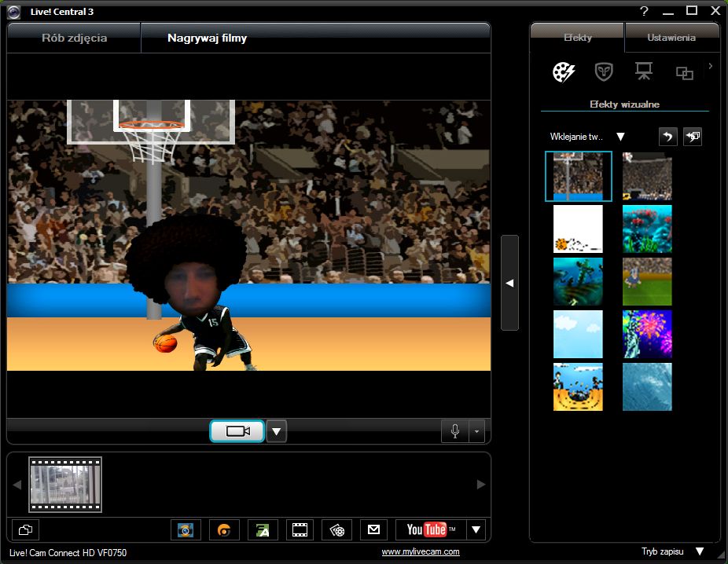This screenshot has height=564, width=728.
Task: Click the undo effect arrow button
Action: pyautogui.click(x=667, y=137)
